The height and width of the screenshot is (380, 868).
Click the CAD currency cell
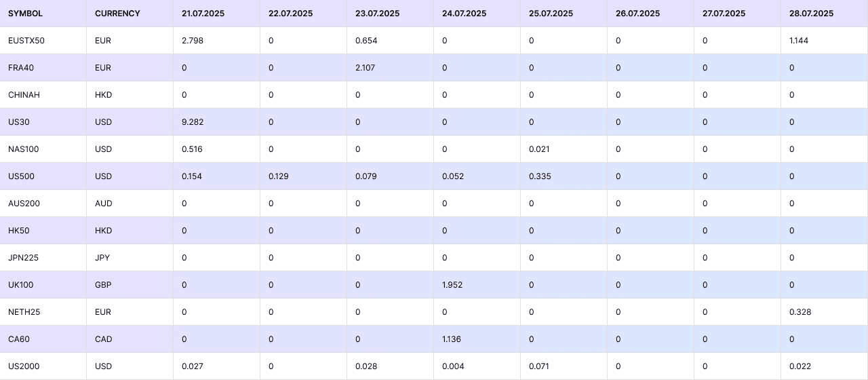[130, 339]
